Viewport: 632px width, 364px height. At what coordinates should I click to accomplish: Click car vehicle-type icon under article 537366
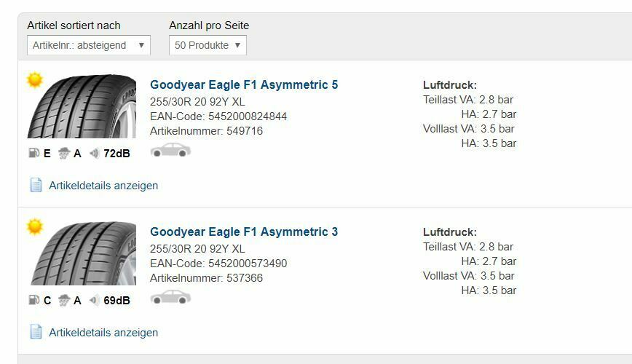[170, 297]
